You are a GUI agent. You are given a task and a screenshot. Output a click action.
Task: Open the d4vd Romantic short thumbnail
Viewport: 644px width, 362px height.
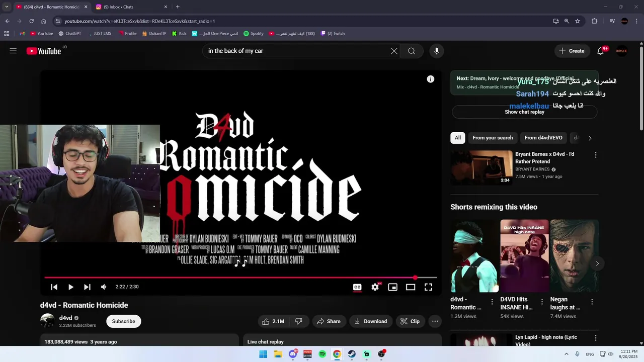point(474,256)
